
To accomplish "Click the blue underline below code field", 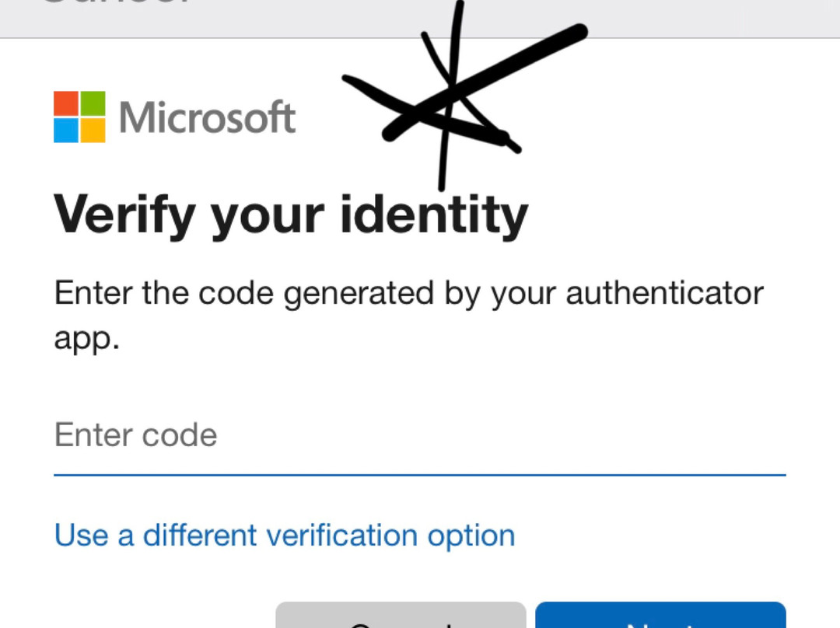I will 420,473.
